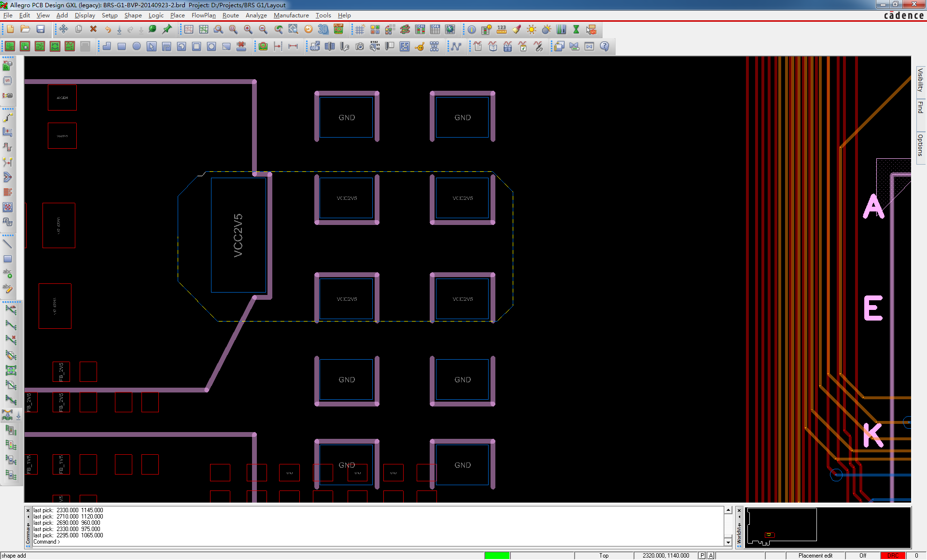Click the ODB export icon

(315, 46)
